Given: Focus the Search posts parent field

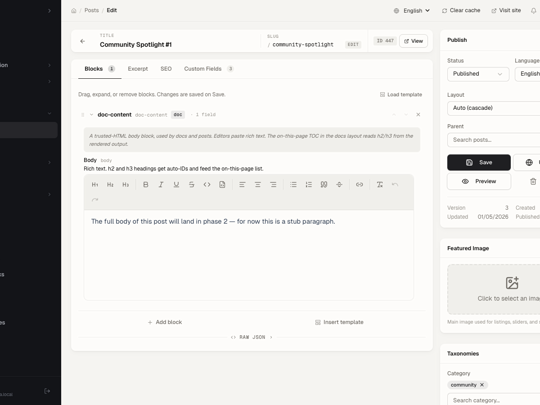Looking at the screenshot, I should coord(494,140).
